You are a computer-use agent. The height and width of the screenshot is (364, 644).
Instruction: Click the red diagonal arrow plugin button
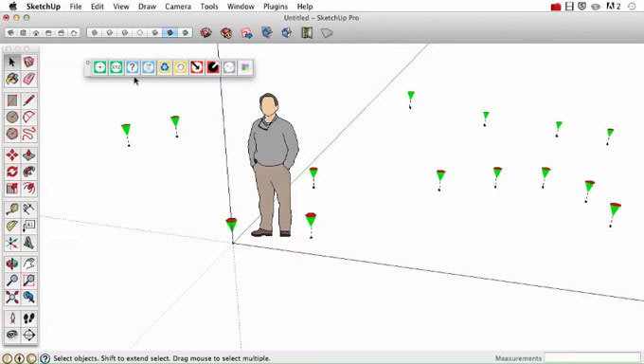[197, 67]
